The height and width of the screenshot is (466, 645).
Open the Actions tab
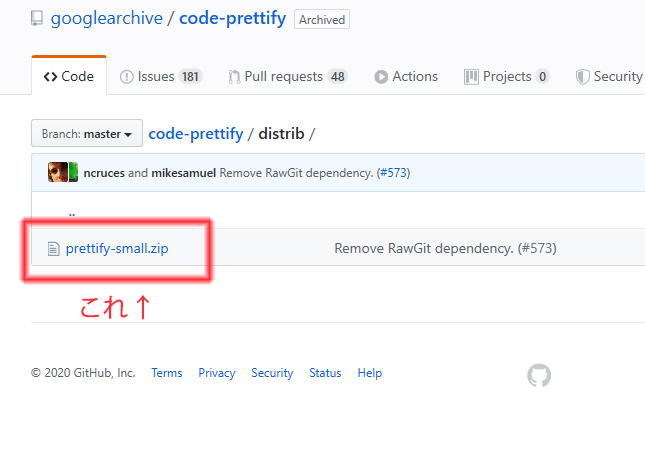pyautogui.click(x=406, y=77)
